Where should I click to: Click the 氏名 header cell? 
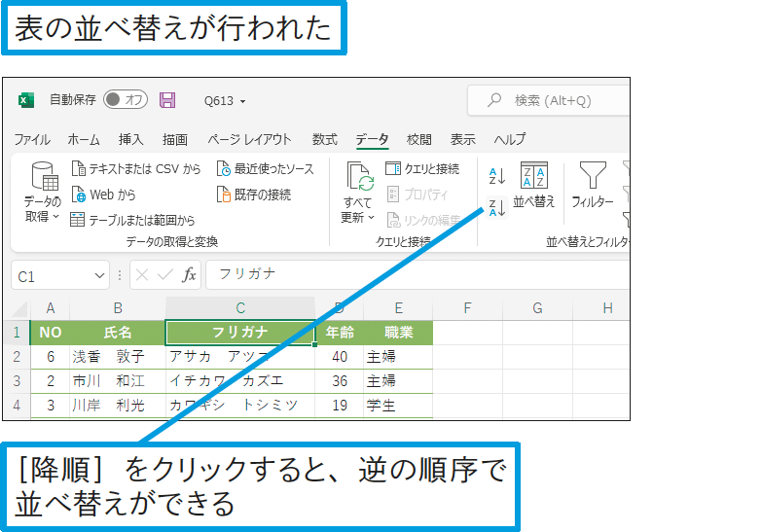(x=118, y=333)
